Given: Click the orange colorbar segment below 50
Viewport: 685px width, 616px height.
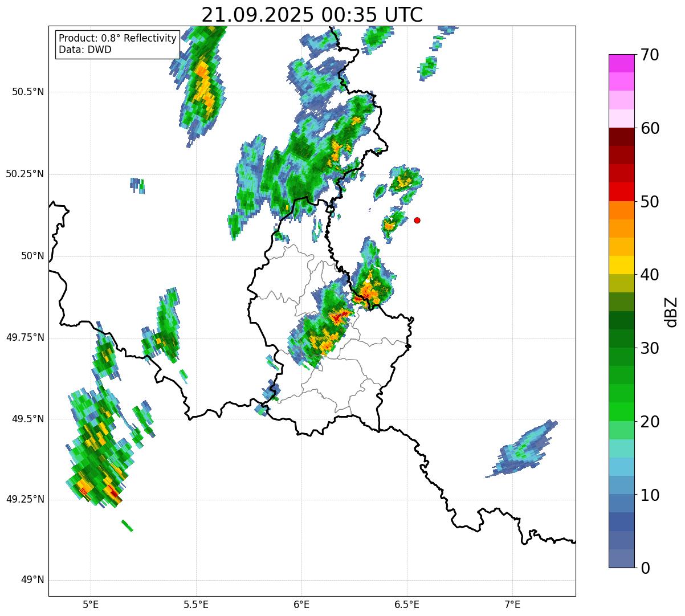Looking at the screenshot, I should click(x=621, y=210).
